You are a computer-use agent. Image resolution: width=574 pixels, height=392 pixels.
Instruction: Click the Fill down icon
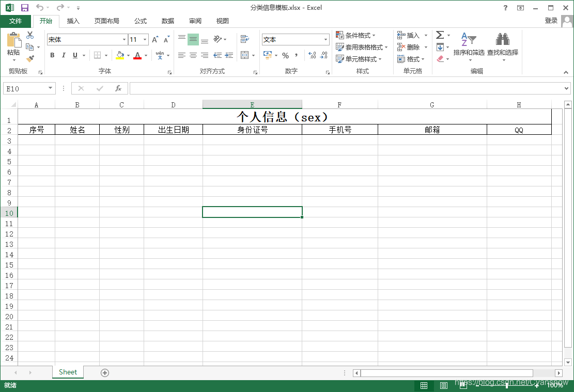click(440, 47)
